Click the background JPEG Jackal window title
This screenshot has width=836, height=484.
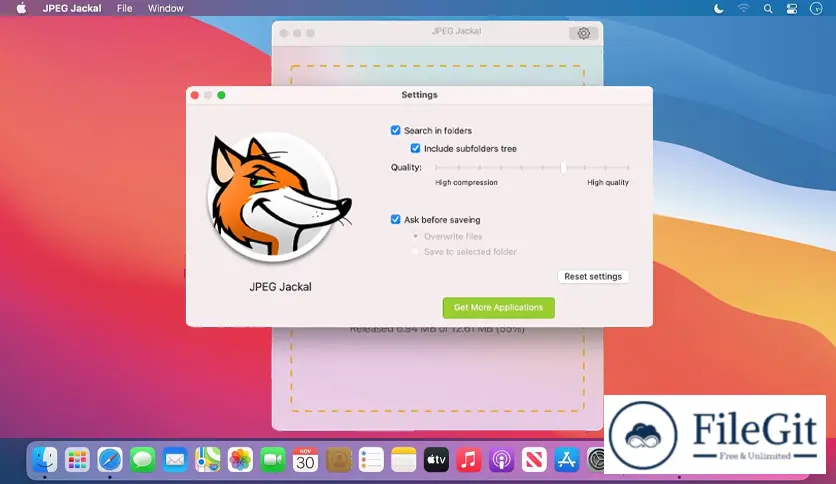[x=456, y=31]
